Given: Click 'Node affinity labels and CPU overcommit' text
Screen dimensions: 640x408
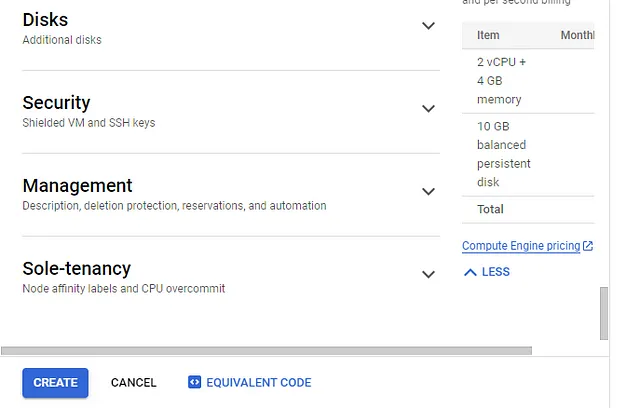Looking at the screenshot, I should [x=124, y=288].
